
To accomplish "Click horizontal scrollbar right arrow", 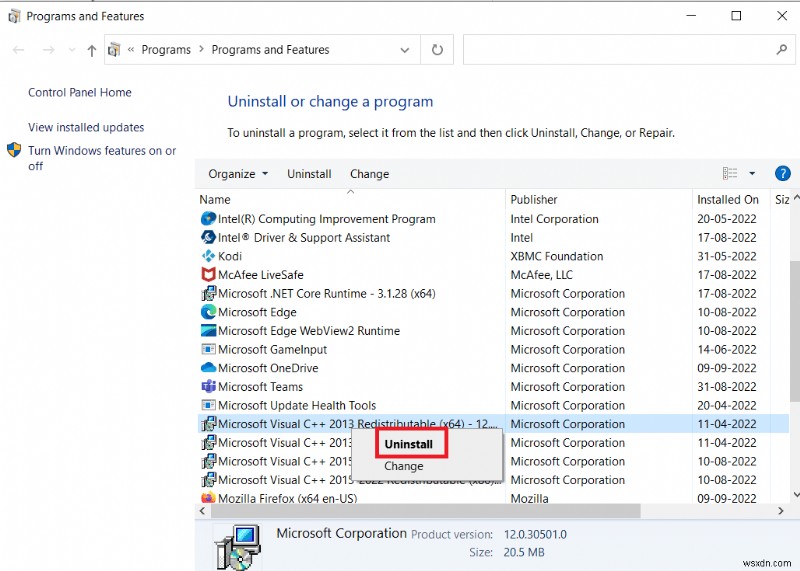I will pos(781,511).
